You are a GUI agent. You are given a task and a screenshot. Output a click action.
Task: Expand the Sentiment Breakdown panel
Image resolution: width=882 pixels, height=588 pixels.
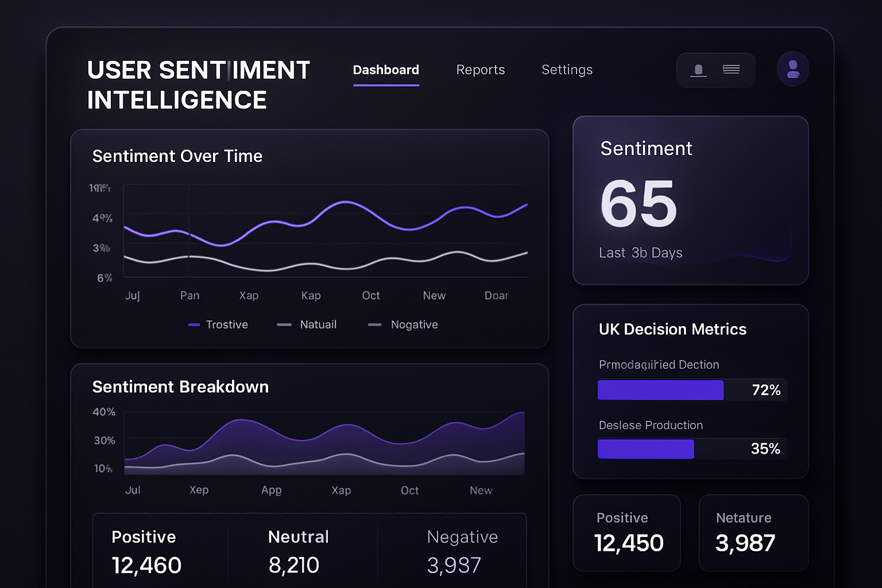180,387
